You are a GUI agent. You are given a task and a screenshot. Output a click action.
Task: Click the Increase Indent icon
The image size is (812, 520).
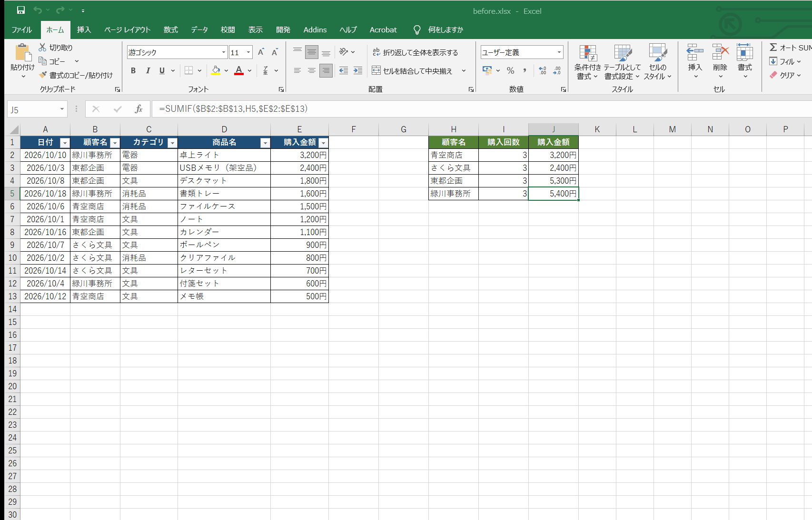coord(357,70)
